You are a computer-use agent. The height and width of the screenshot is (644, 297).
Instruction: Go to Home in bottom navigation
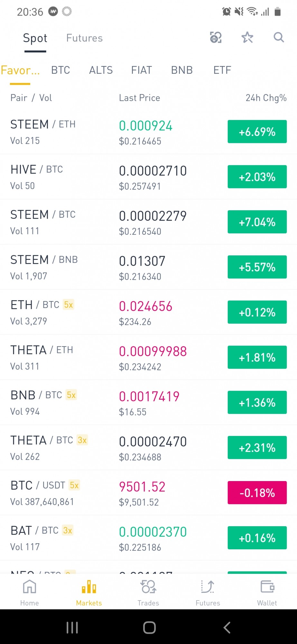tap(30, 592)
